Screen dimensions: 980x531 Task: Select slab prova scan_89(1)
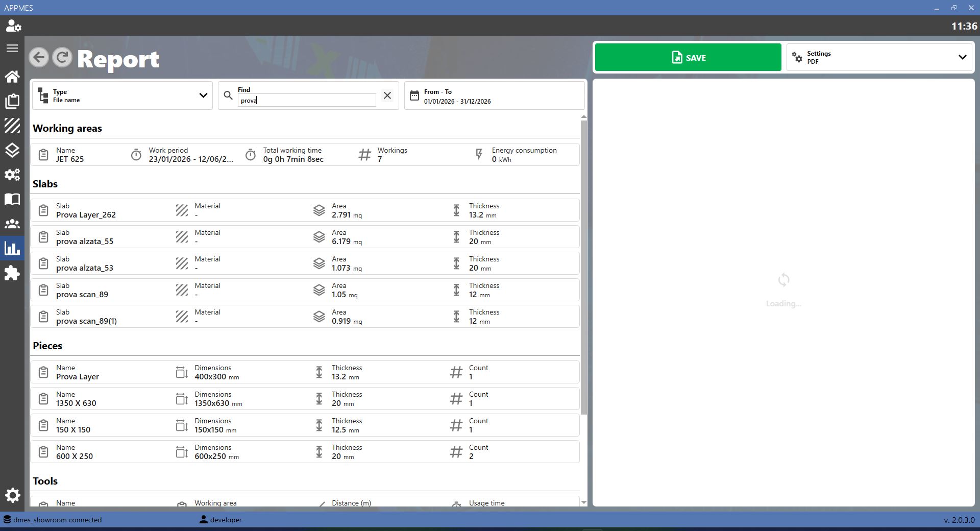pos(305,317)
